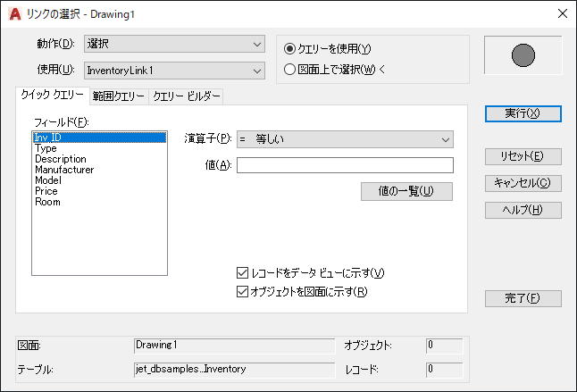Switch to the 範囲クエリー tab
This screenshot has height=392, width=577.
pos(119,96)
